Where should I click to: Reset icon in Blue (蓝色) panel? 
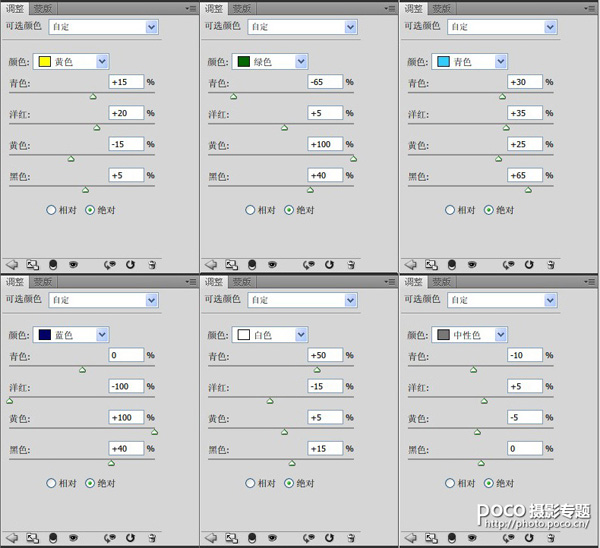[130, 538]
